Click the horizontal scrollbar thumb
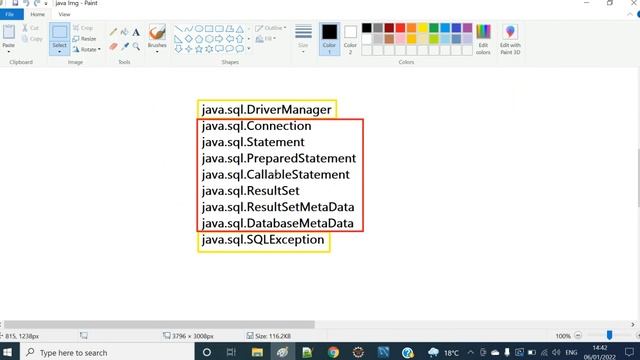Image resolution: width=640 pixels, height=360 pixels. [x=159, y=325]
